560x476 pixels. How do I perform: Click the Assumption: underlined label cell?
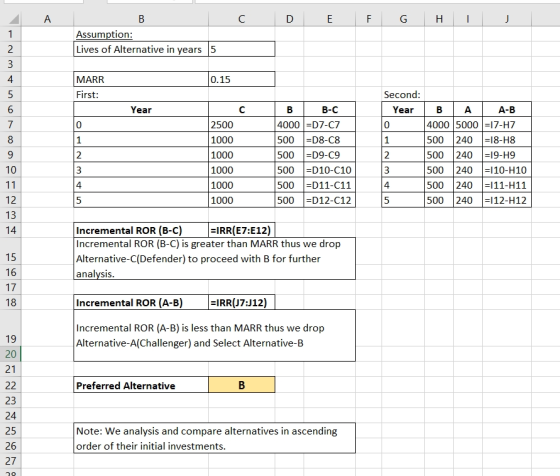(x=104, y=34)
